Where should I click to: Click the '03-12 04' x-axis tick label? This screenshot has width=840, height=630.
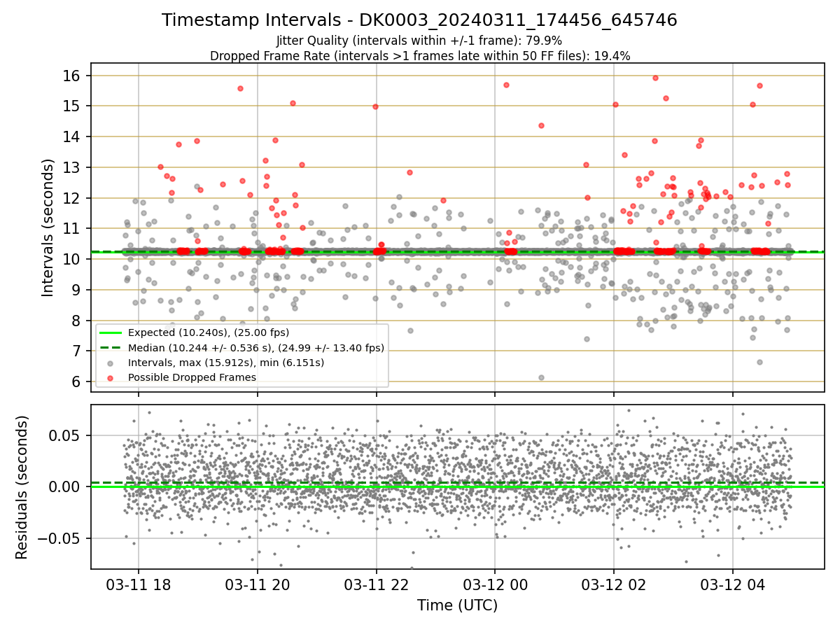click(x=733, y=586)
